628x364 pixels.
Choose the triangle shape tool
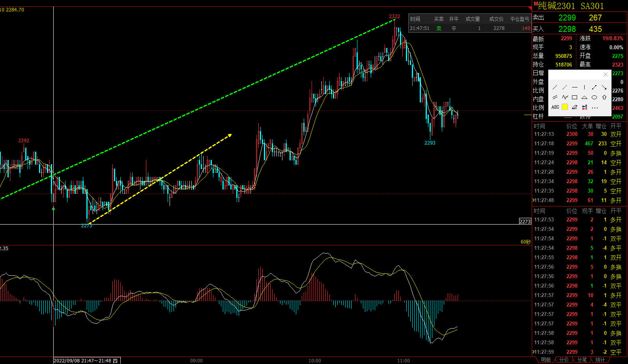tap(585, 97)
